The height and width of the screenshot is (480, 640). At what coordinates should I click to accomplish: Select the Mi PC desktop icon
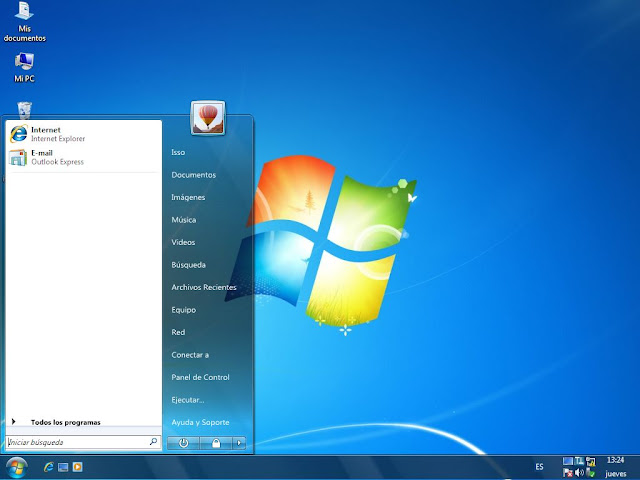point(24,67)
